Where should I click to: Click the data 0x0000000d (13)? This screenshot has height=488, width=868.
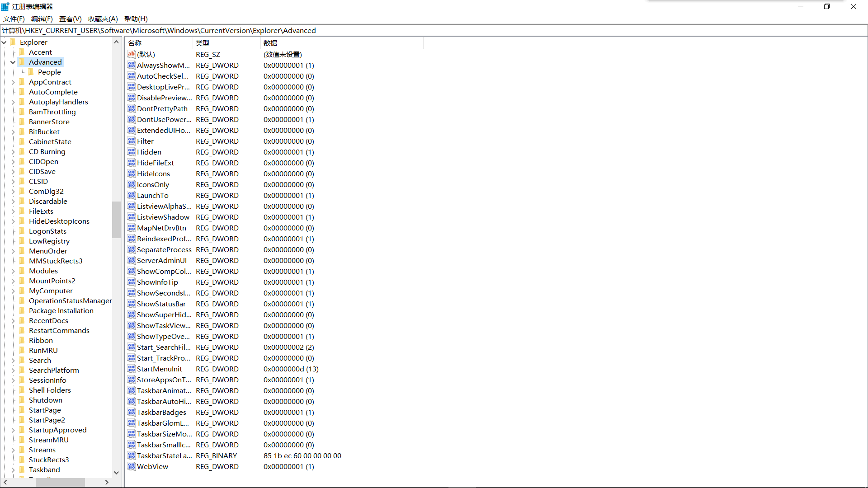click(291, 369)
